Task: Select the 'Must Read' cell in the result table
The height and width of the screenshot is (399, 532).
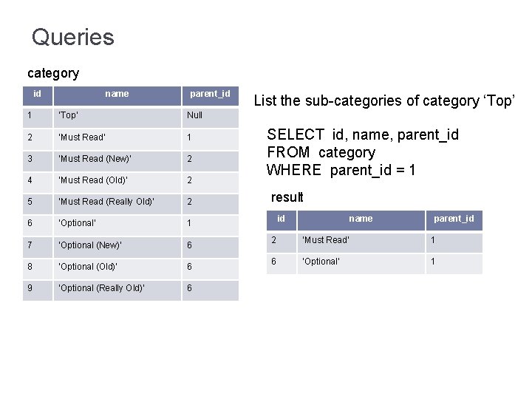Action: (325, 240)
